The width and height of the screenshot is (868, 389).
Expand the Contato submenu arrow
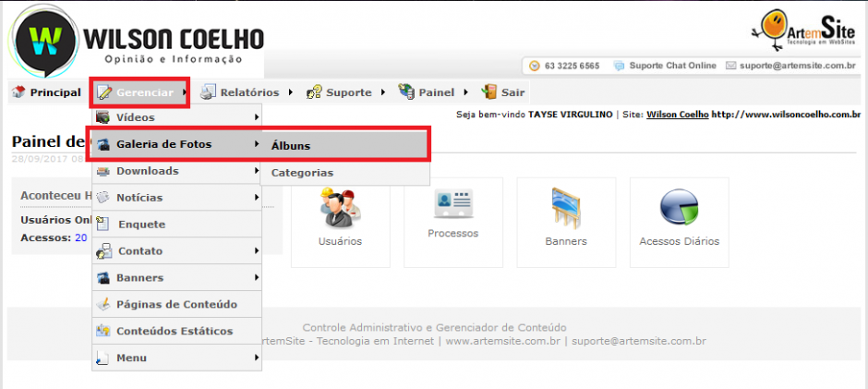click(x=257, y=250)
